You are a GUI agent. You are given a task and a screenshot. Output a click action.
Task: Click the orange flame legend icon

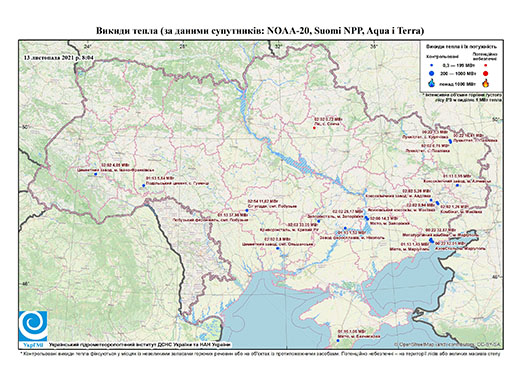click(486, 83)
